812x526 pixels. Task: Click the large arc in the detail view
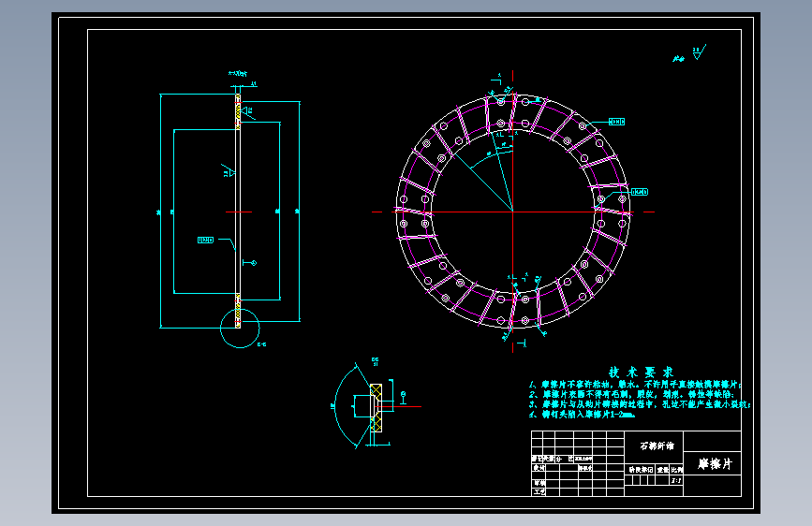(x=344, y=405)
